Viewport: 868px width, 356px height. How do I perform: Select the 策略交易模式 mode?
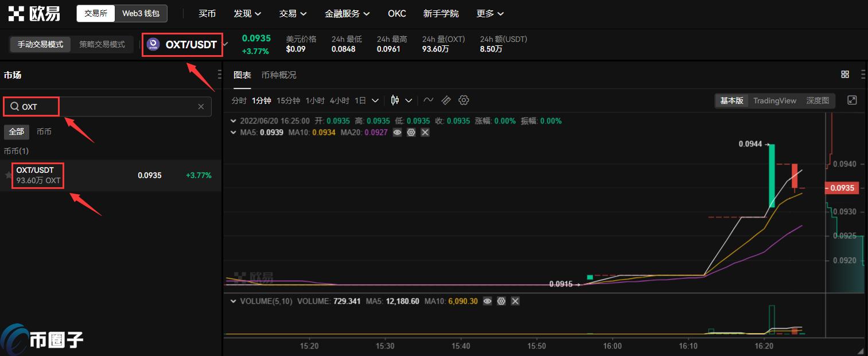pyautogui.click(x=102, y=44)
